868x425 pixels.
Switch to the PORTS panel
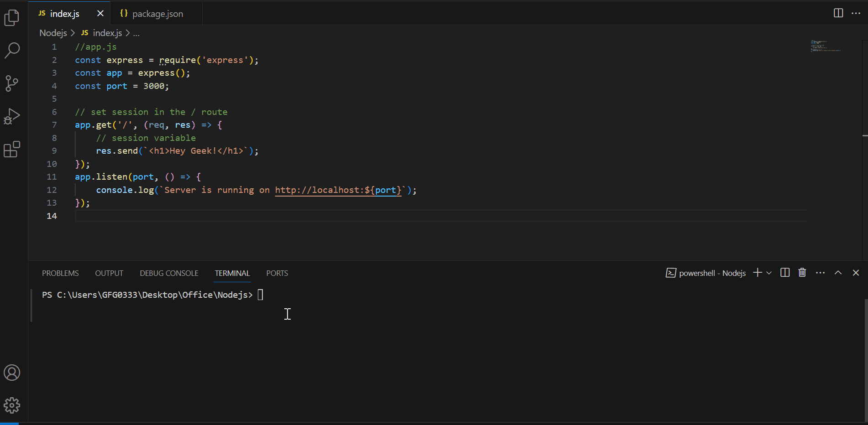(x=277, y=273)
